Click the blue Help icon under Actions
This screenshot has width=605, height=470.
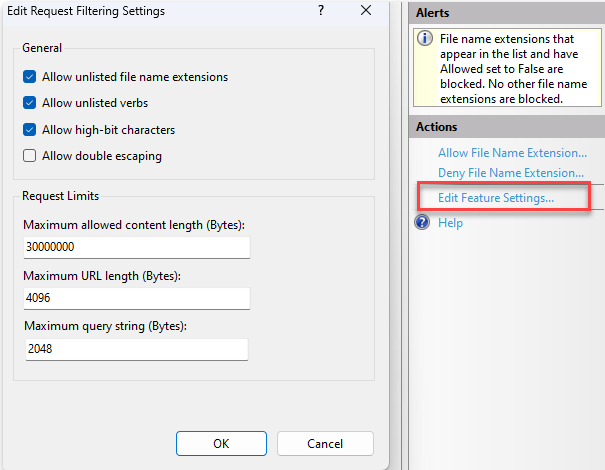coord(422,223)
